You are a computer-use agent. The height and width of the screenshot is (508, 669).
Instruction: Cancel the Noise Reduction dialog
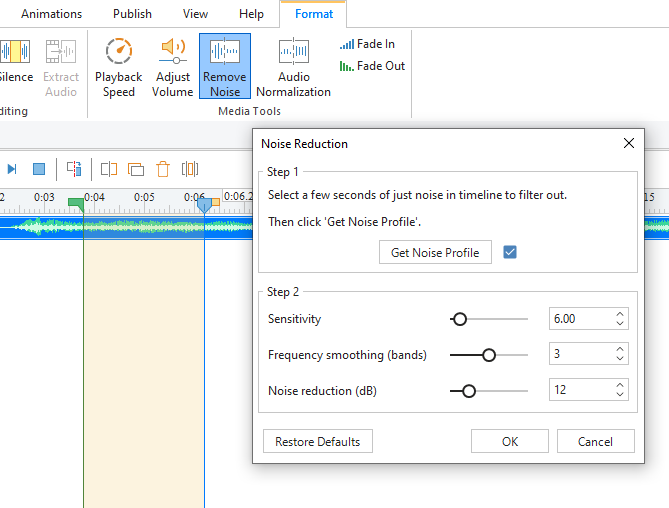[596, 441]
